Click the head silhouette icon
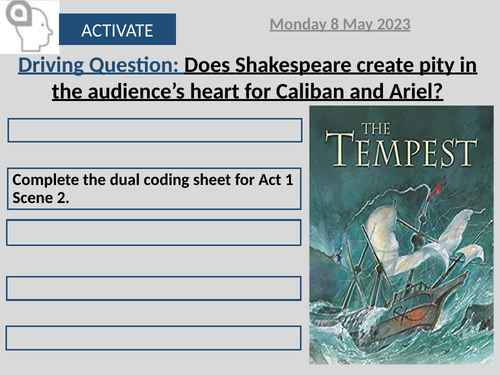 [29, 27]
